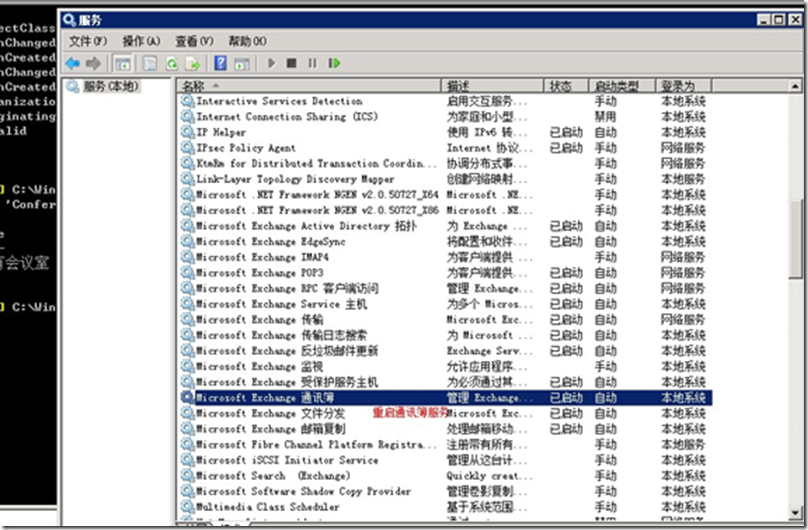Sort by the 启动类型 column header
Viewport: 808px width, 530px height.
(x=622, y=86)
